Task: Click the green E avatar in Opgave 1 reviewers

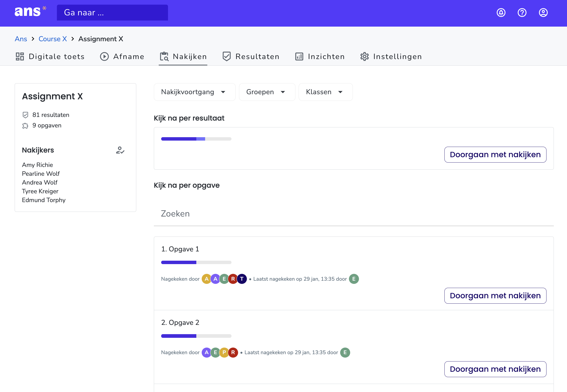Action: click(x=224, y=279)
